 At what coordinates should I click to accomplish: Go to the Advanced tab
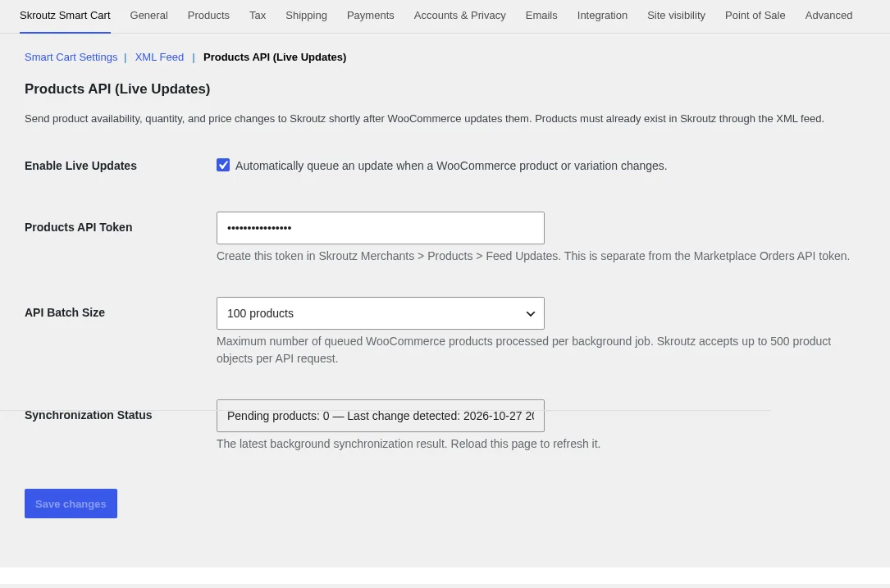pyautogui.click(x=828, y=16)
